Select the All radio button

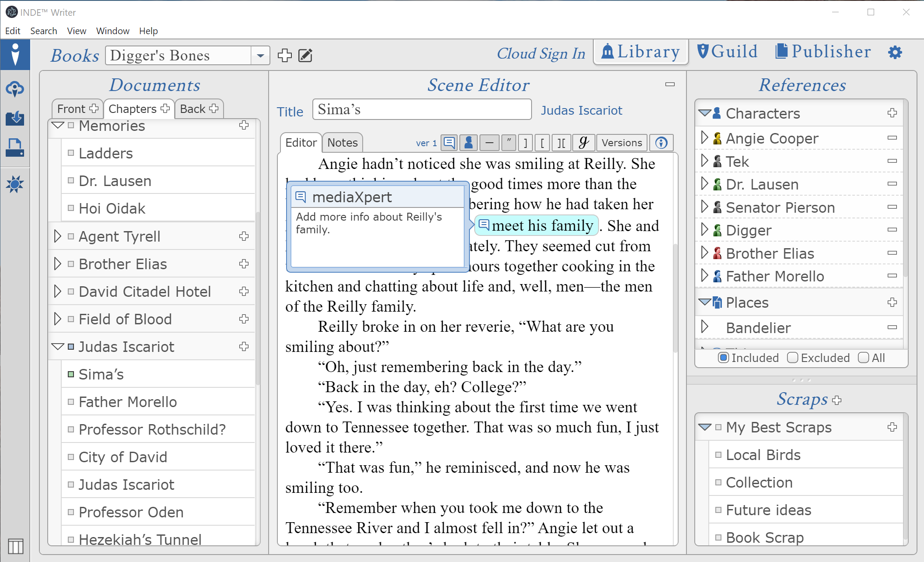pyautogui.click(x=863, y=358)
